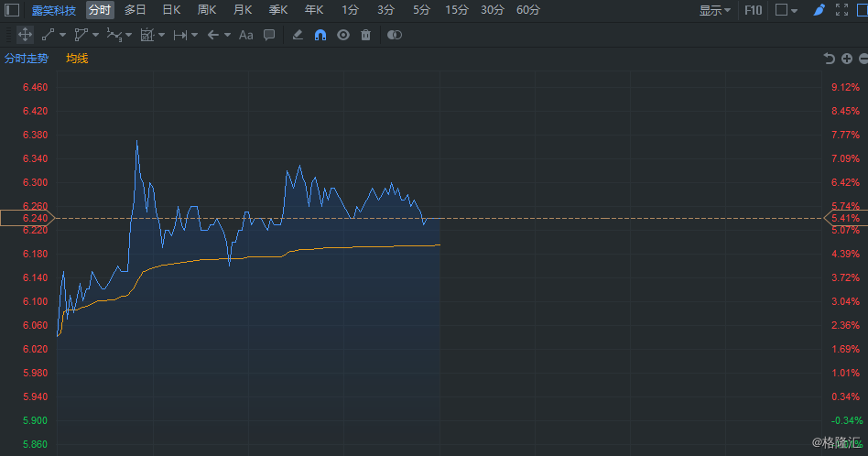Screen dimensions: 868x456
Task: Select the left arrow annotation tool
Action: (x=213, y=35)
